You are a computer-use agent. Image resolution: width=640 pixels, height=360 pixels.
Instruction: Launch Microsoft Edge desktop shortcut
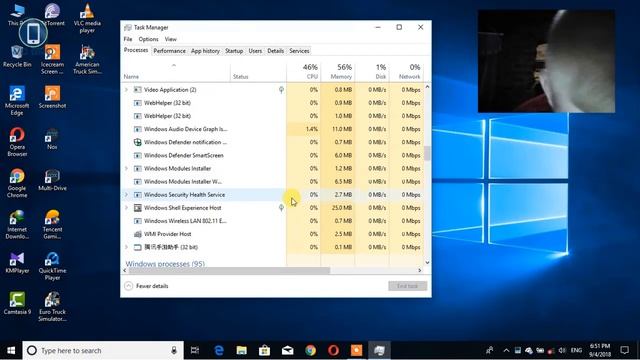tap(17, 101)
